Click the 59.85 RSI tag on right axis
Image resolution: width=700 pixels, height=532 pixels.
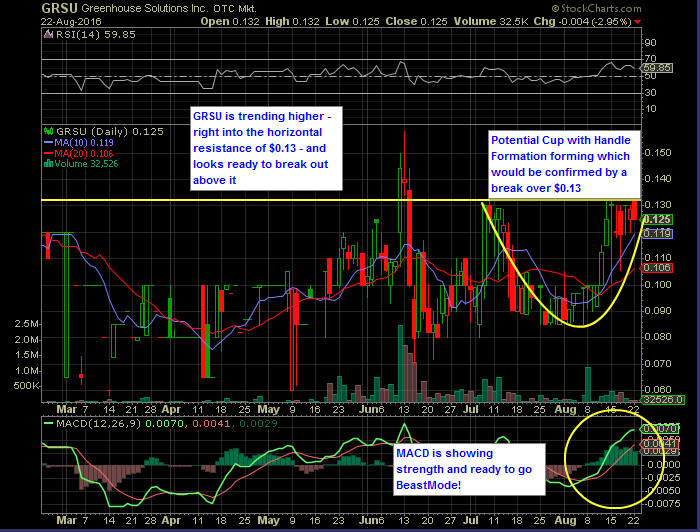(x=656, y=68)
